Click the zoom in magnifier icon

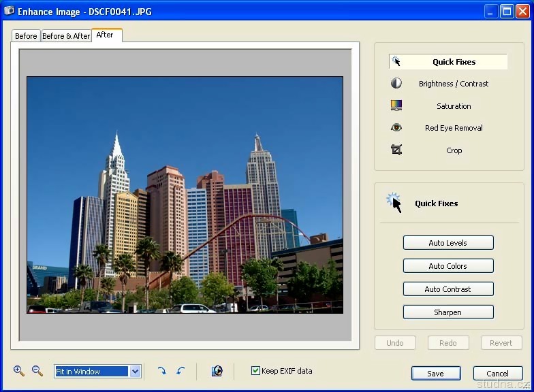[x=19, y=371]
